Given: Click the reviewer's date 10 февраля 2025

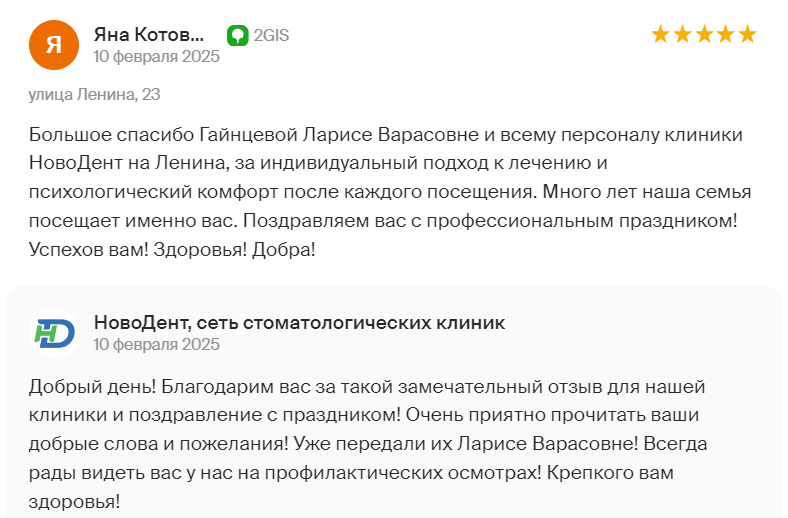Looking at the screenshot, I should click(156, 56).
